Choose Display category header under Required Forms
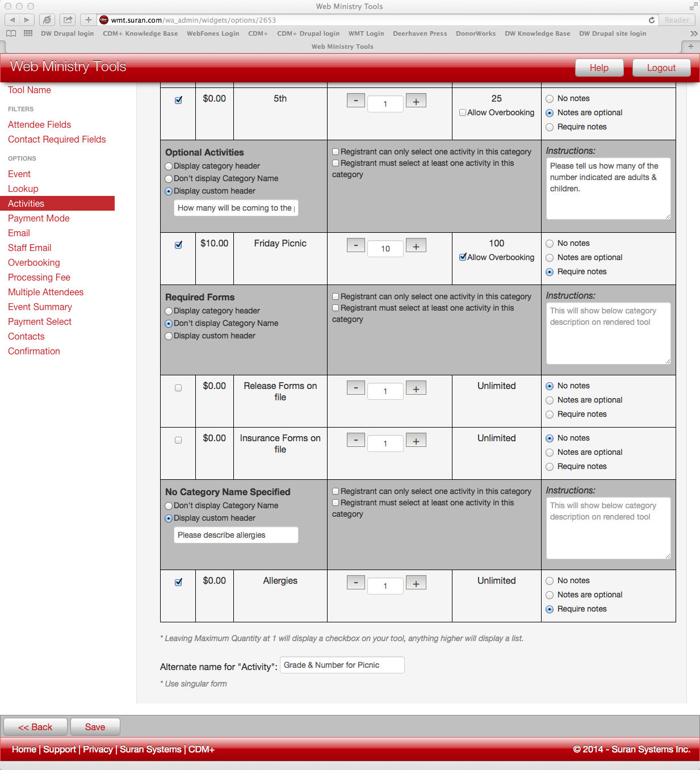 tap(169, 311)
